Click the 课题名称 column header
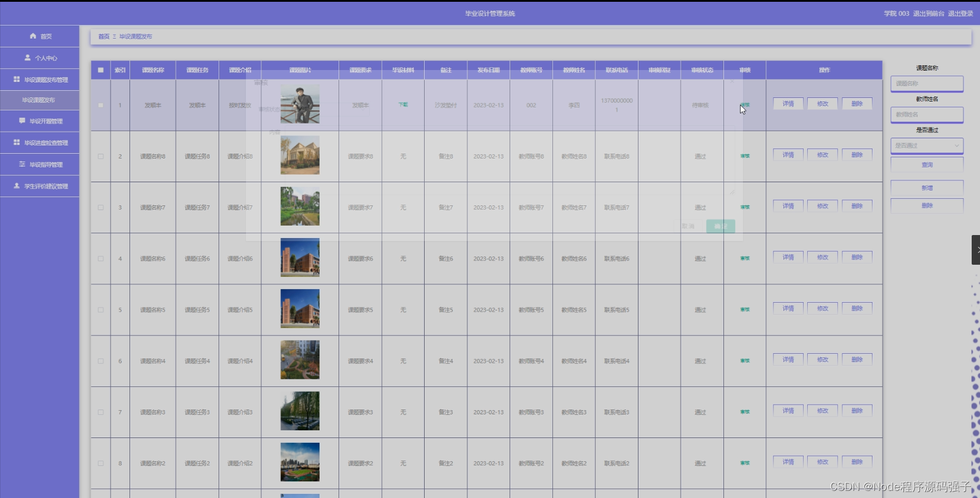 [x=153, y=70]
